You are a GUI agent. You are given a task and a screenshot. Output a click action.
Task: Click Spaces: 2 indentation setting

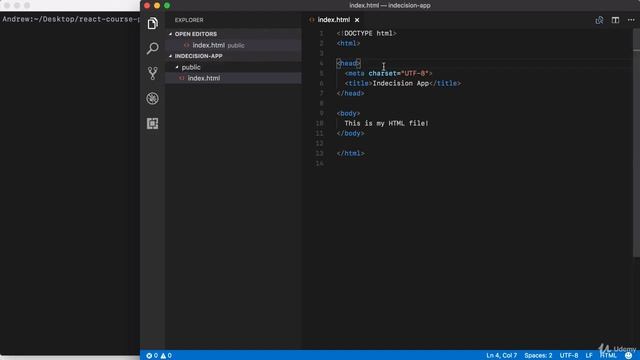tap(538, 356)
